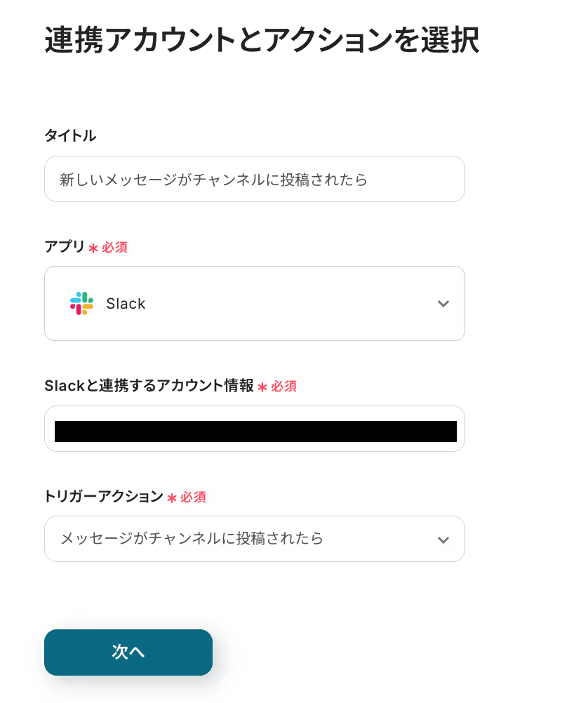Click the 必須 marker beside アプリ
Image resolution: width=588 pixels, height=703 pixels.
click(x=114, y=248)
